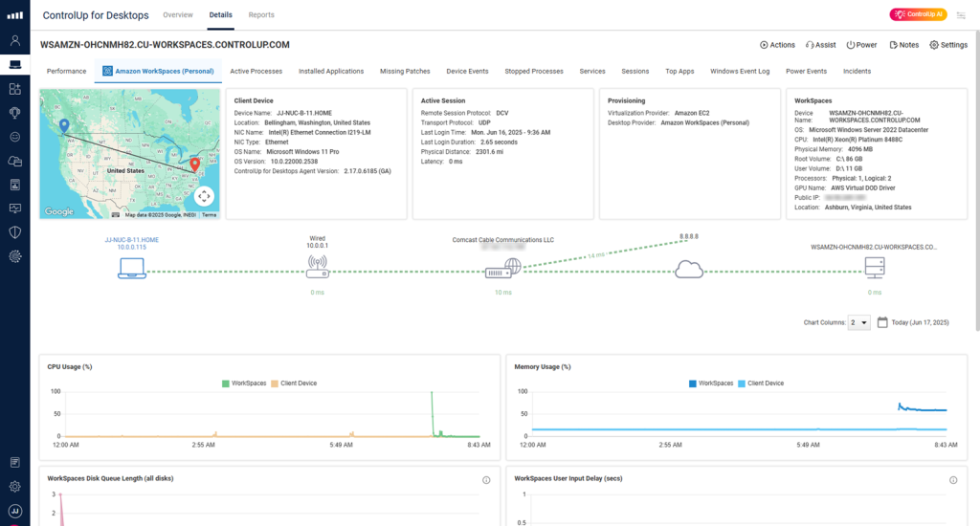The height and width of the screenshot is (526, 980).
Task: Click the page vertical scrollbar
Action: coord(976,181)
